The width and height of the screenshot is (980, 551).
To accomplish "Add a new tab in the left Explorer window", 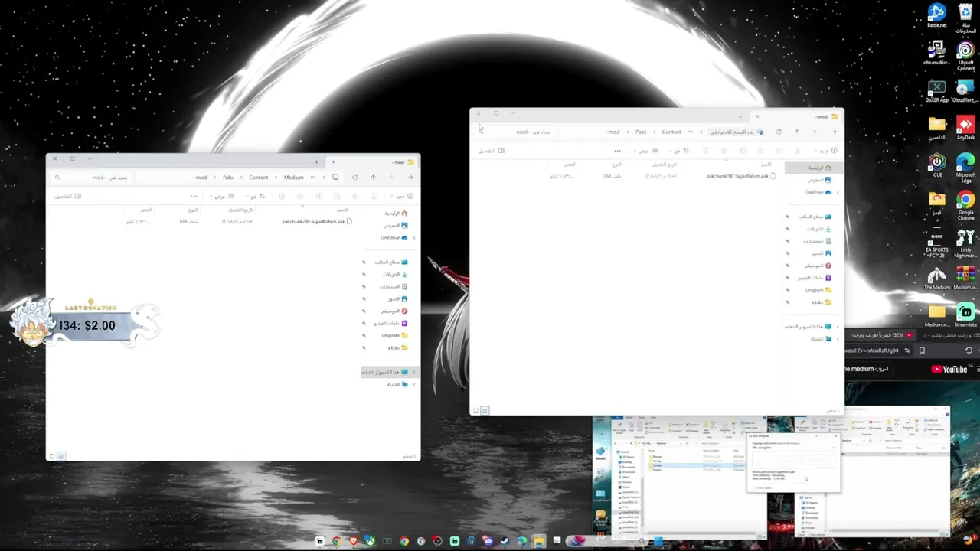I will pyautogui.click(x=316, y=162).
